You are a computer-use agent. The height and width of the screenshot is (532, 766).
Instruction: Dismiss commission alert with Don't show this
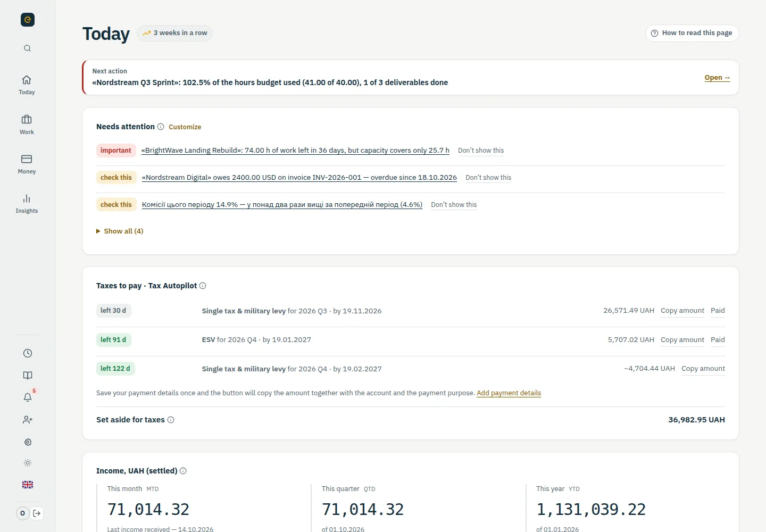click(x=454, y=205)
